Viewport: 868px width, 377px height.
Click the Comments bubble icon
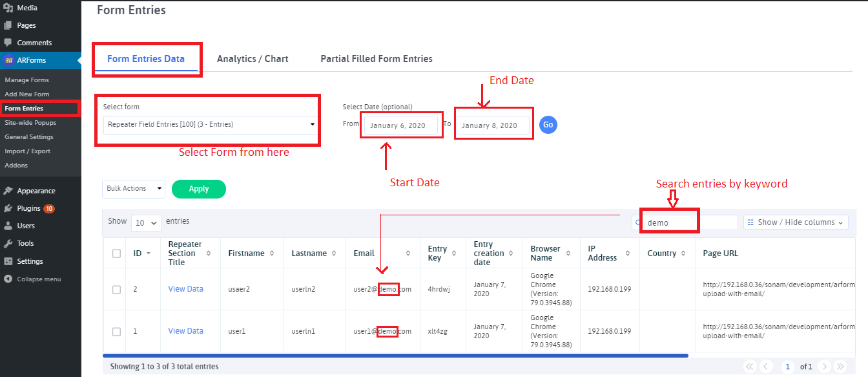[x=8, y=43]
